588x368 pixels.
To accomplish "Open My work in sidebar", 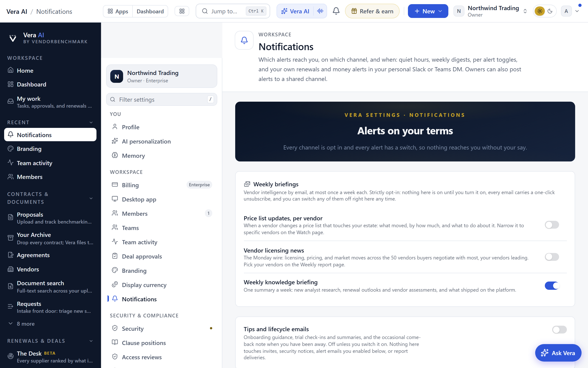I will point(50,102).
